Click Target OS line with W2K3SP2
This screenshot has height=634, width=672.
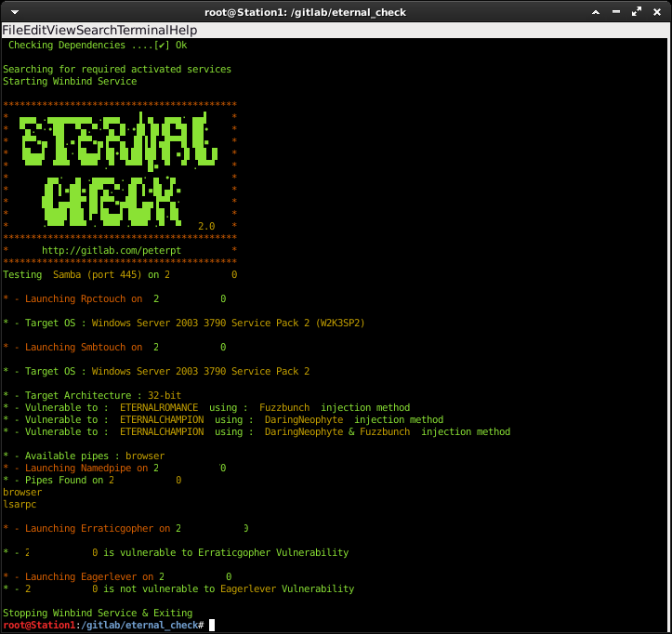(184, 323)
